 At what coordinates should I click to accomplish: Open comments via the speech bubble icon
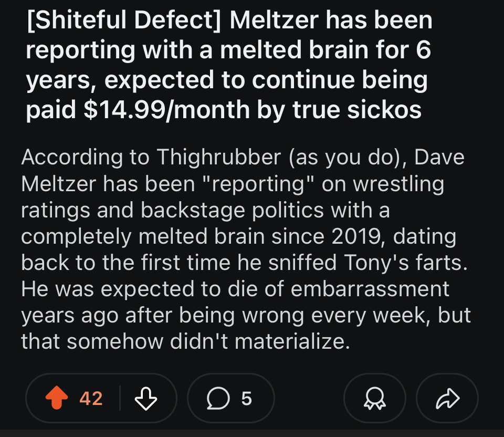(x=218, y=399)
